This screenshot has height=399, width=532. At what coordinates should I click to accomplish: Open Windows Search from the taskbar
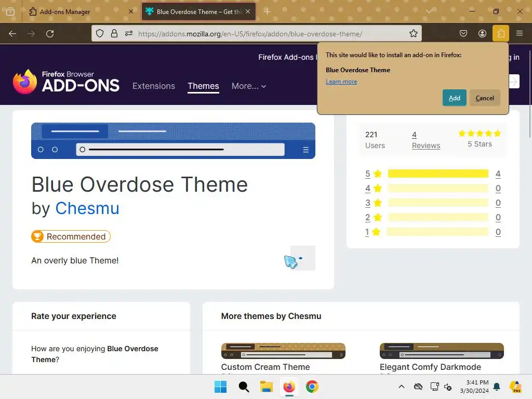point(244,387)
